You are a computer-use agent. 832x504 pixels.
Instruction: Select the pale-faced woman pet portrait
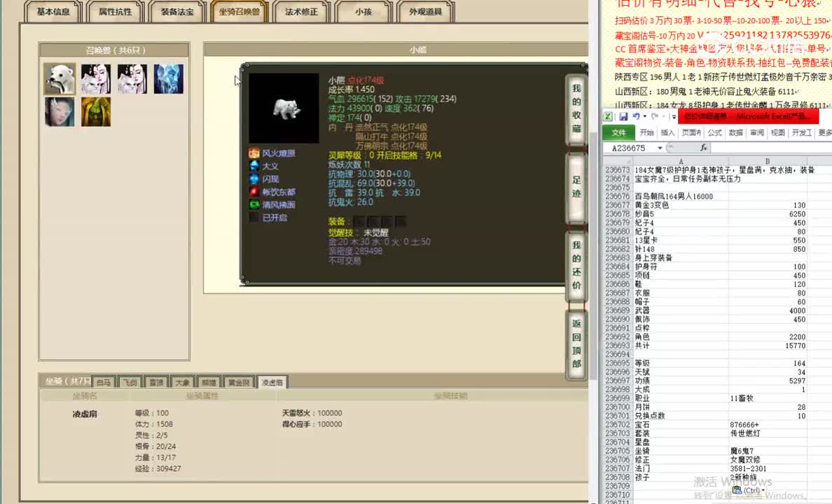[60, 111]
